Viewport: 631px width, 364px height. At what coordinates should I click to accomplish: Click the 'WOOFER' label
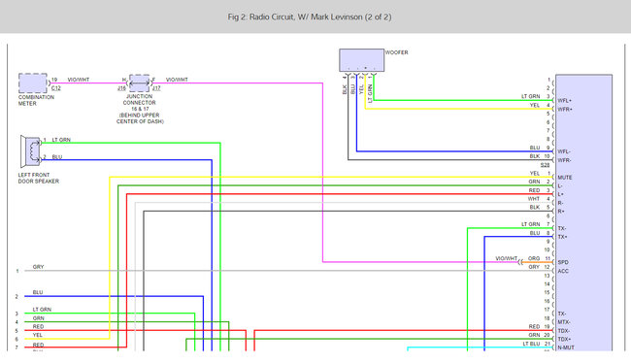pos(397,52)
